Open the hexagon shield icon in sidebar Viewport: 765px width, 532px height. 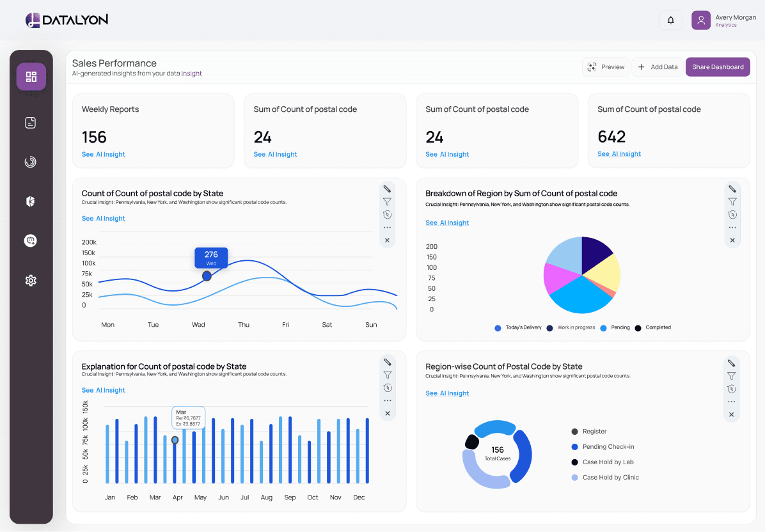tap(31, 201)
